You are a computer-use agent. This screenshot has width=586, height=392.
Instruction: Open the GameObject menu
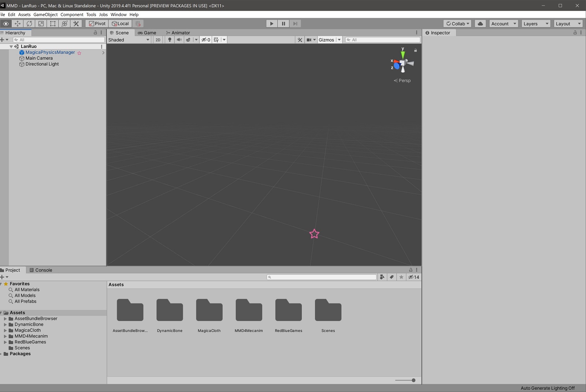[x=45, y=15]
